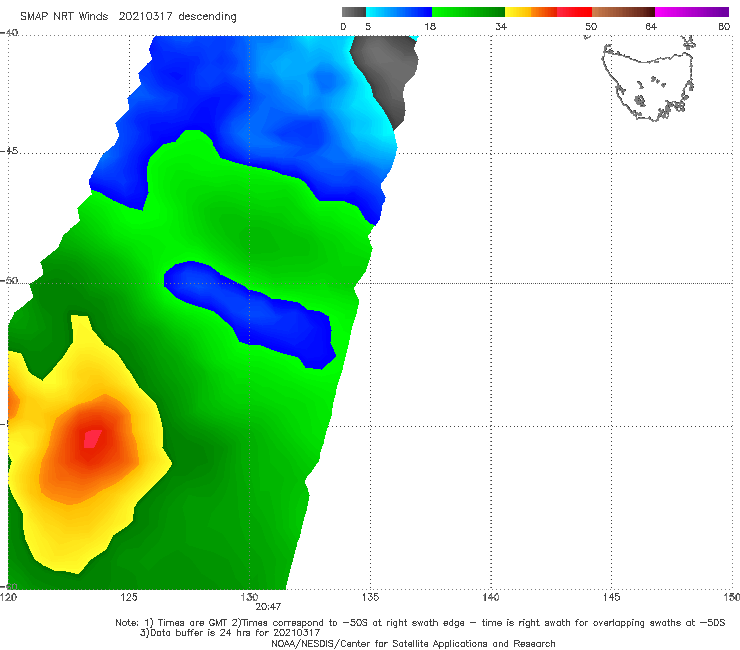Screen dimensions: 740x650
Task: Click the color bar label '34'
Action: [501, 26]
